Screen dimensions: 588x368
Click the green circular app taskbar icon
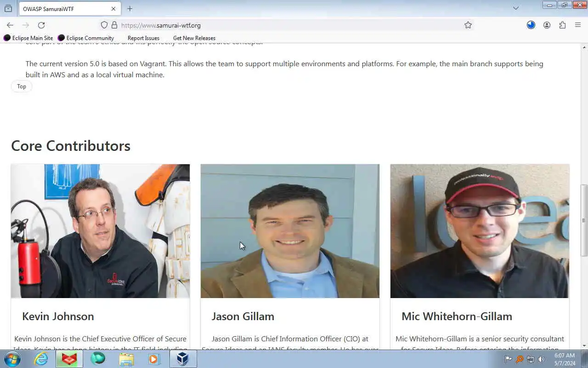tap(98, 359)
